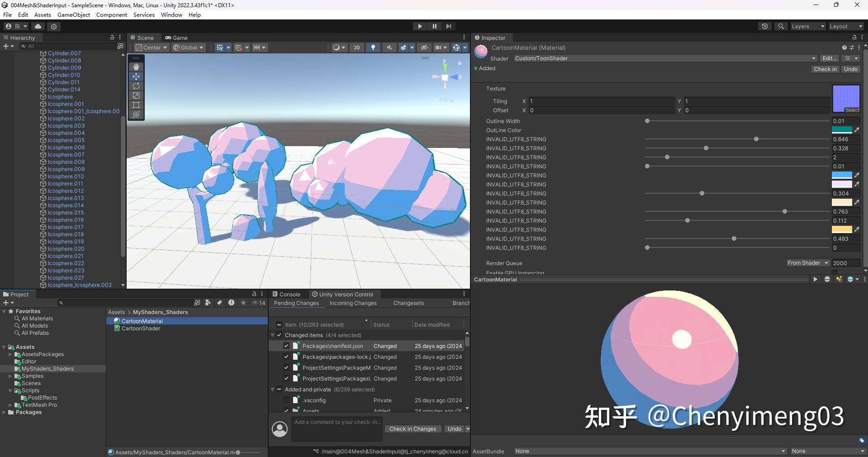Select the Rotate tool

pos(136,86)
